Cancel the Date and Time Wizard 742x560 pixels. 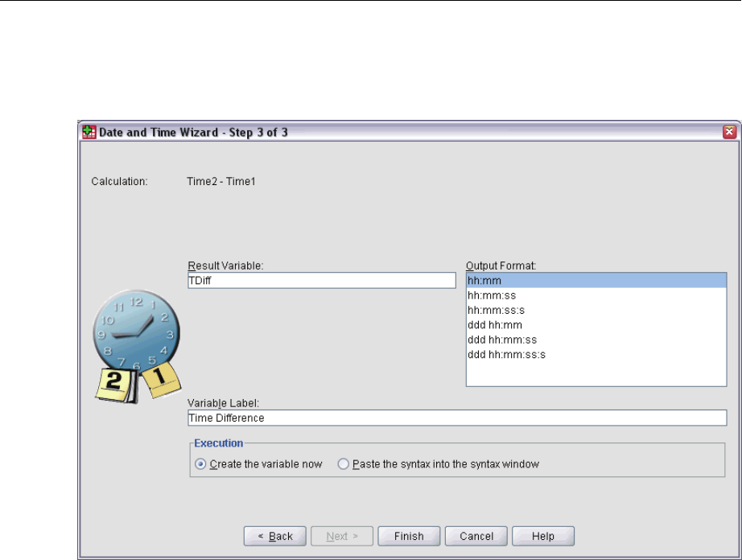476,536
